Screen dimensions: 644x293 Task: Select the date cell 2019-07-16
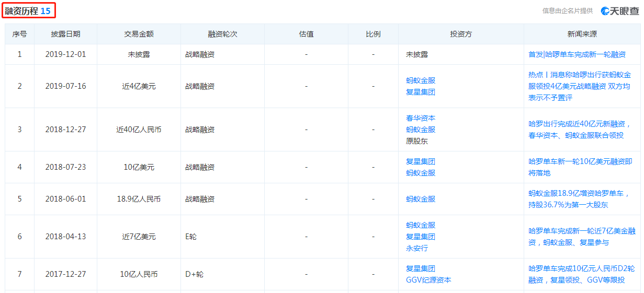pyautogui.click(x=65, y=86)
